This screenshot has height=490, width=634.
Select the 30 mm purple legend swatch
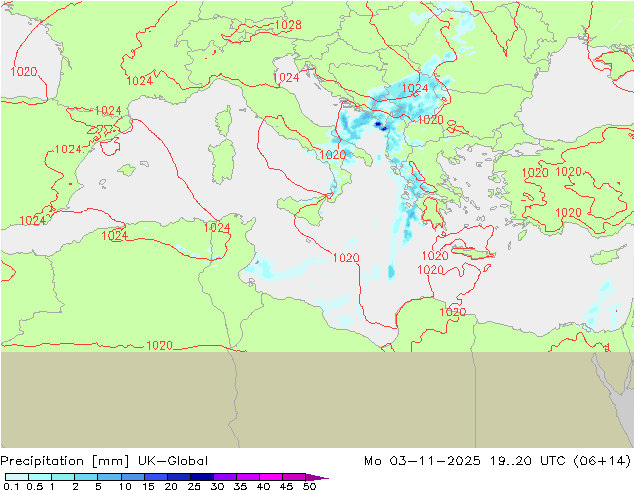[x=225, y=477]
